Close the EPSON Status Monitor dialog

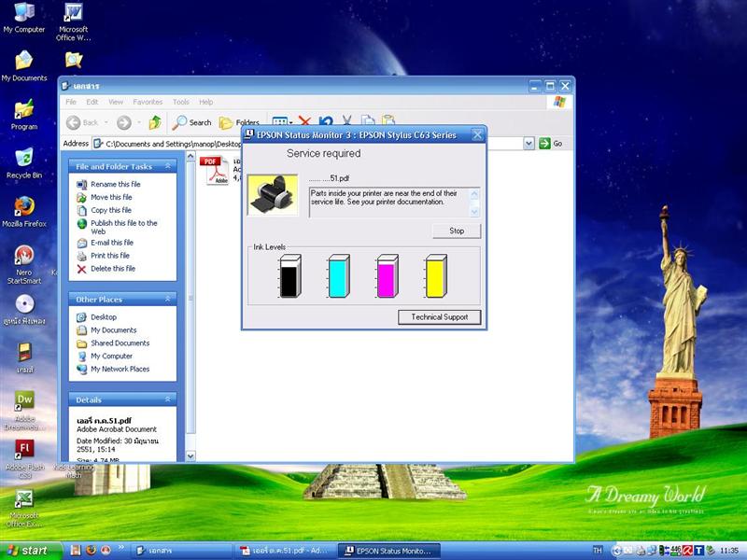point(477,135)
